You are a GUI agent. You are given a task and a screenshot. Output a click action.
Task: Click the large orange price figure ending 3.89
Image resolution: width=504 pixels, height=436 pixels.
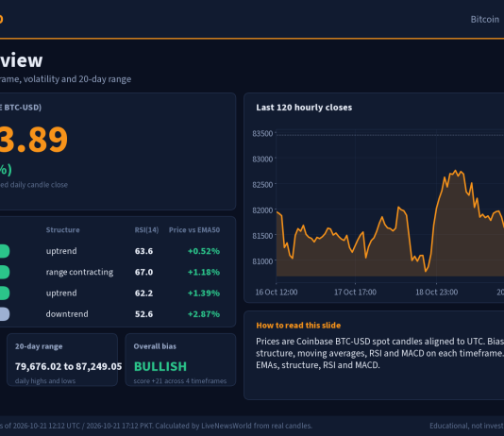tap(34, 140)
